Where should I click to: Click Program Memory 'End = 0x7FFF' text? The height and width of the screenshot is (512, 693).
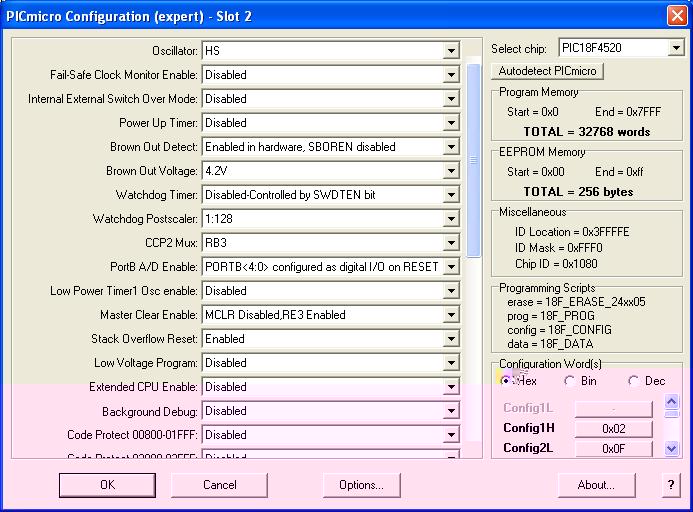[x=628, y=112]
